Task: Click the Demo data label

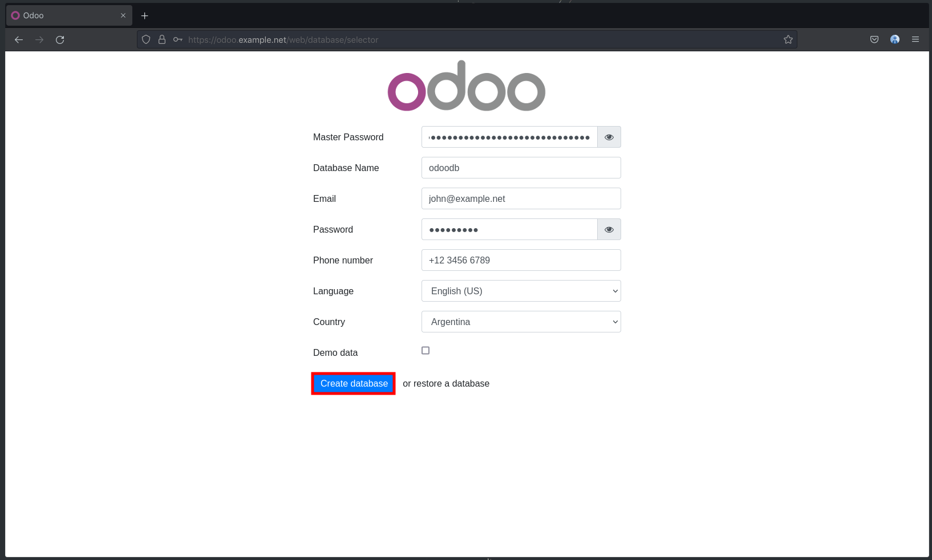Action: point(335,352)
